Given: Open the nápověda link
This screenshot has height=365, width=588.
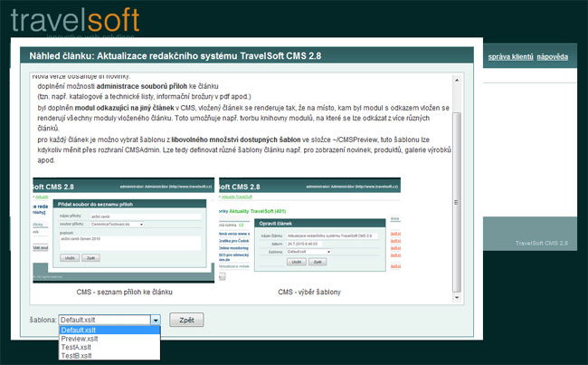Looking at the screenshot, I should point(553,57).
